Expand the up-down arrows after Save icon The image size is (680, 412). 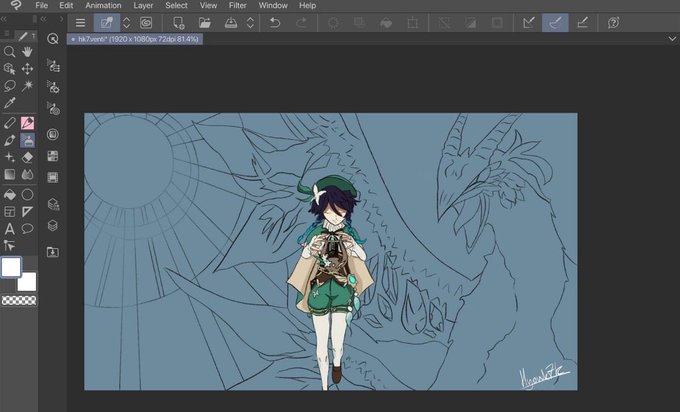tap(250, 23)
